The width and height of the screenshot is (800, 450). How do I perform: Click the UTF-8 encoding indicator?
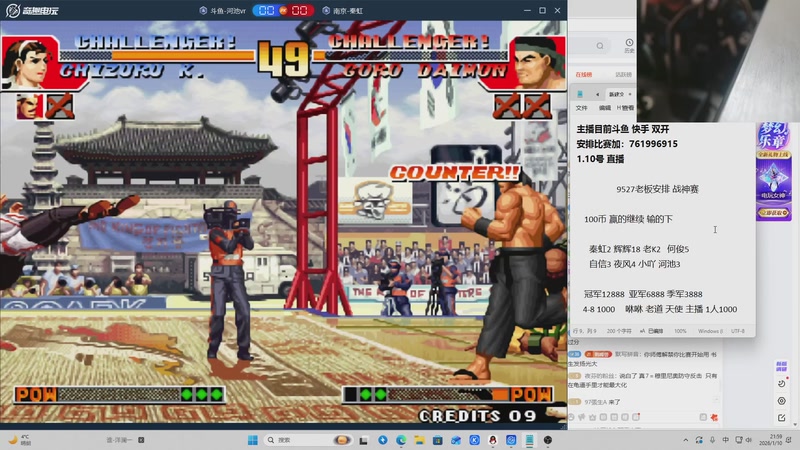738,331
